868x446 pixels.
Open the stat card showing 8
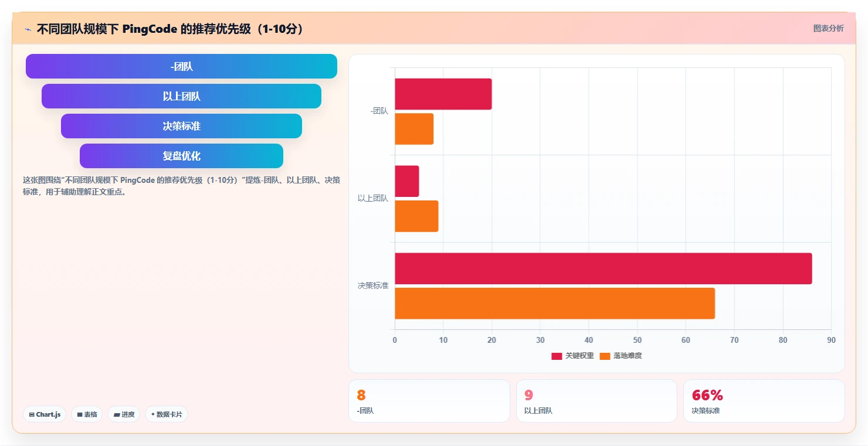[429, 401]
